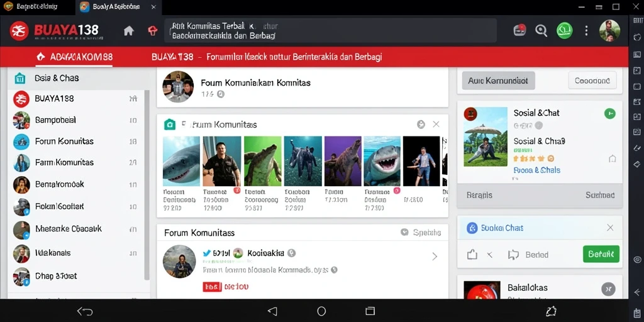644x322 pixels.
Task: Open the three-dot more options menu
Action: (x=586, y=30)
